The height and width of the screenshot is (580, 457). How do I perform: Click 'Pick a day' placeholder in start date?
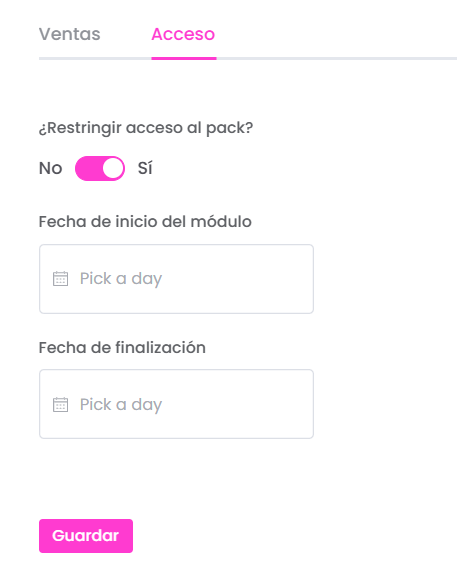[x=121, y=279]
